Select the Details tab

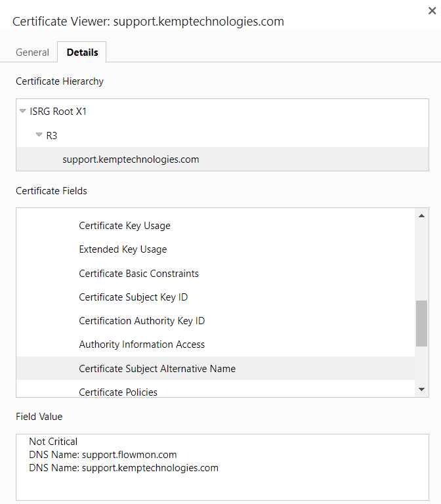[82, 52]
